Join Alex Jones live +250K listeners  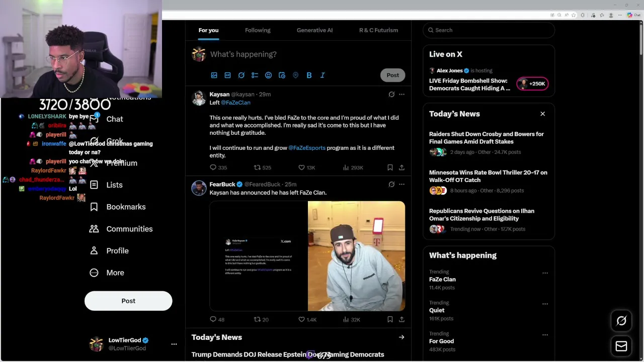(x=533, y=84)
